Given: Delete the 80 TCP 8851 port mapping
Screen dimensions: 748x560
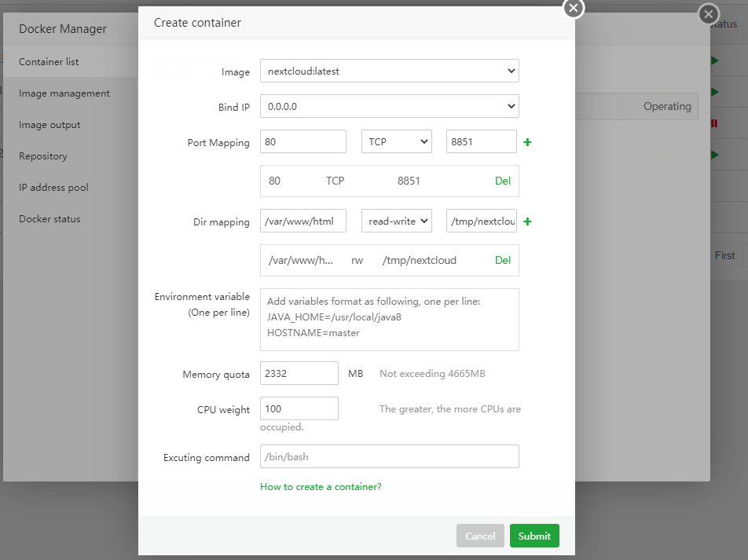Looking at the screenshot, I should tap(502, 181).
